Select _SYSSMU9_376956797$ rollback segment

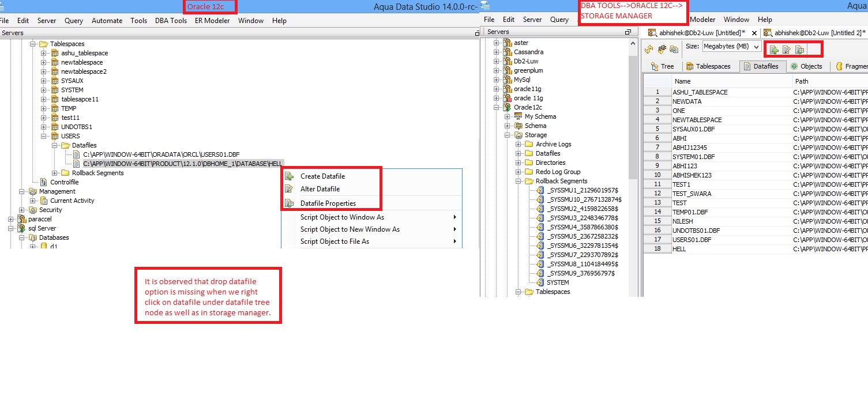pyautogui.click(x=581, y=273)
